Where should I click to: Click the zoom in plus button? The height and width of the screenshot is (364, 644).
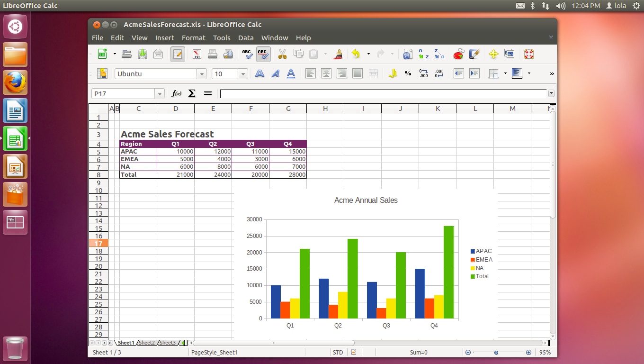(528, 352)
